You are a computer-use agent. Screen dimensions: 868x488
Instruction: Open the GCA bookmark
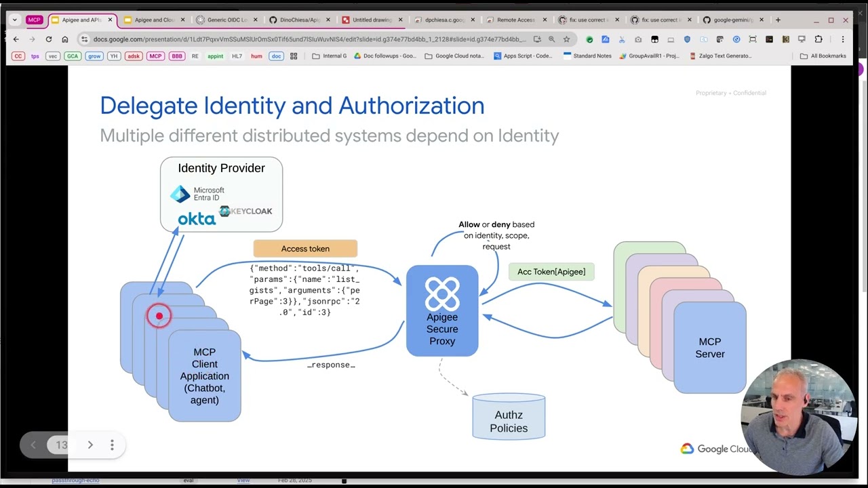coord(73,56)
